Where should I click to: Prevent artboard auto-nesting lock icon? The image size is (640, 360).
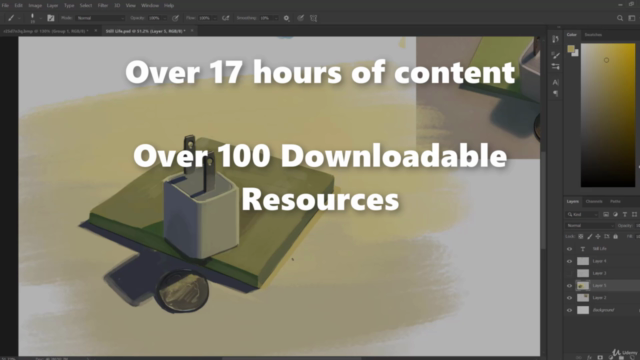tap(607, 236)
